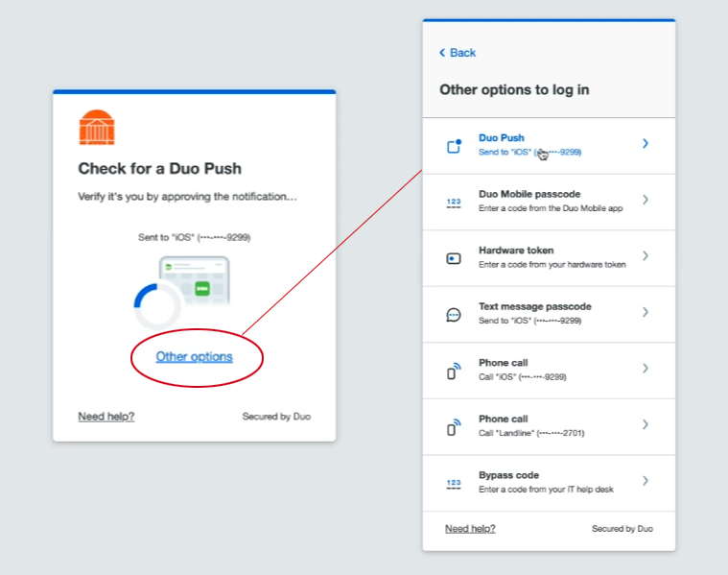This screenshot has height=575, width=728.
Task: Click the iOS Phone call icon
Action: coord(455,371)
